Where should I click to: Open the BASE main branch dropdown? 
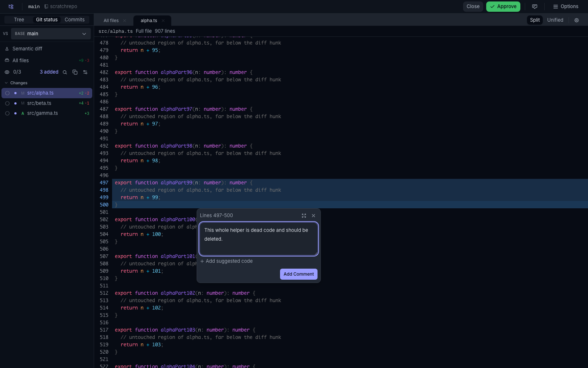(51, 33)
